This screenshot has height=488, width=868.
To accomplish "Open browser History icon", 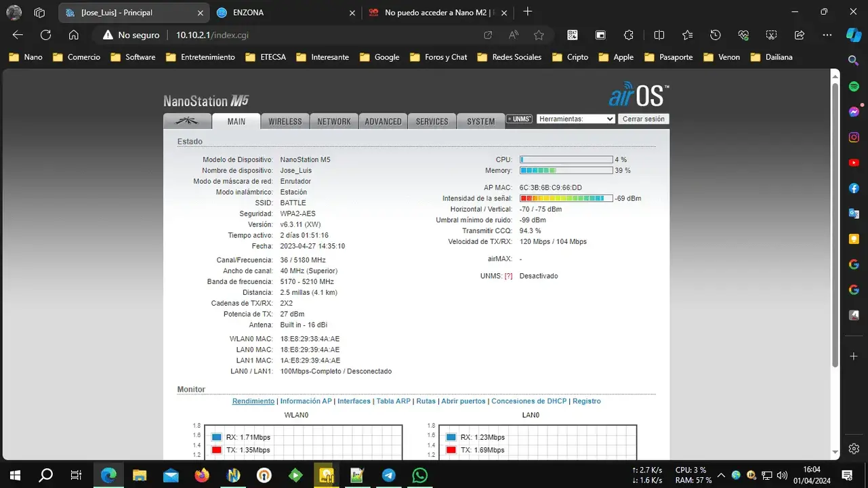I will pos(716,35).
